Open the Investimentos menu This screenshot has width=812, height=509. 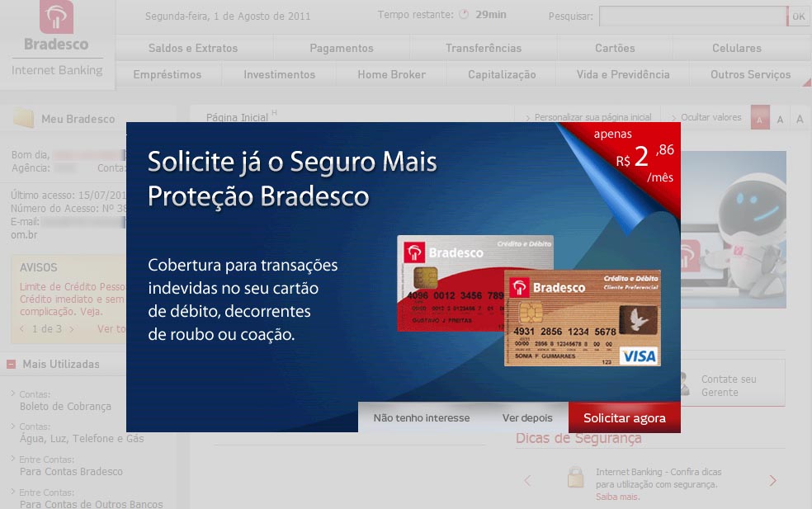point(279,74)
